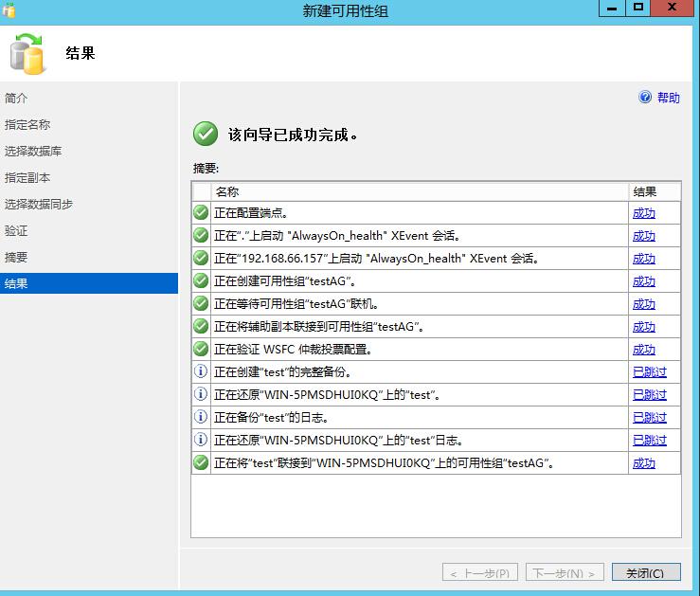Click row text 正在配置端点。
700x596 pixels.
click(x=250, y=213)
